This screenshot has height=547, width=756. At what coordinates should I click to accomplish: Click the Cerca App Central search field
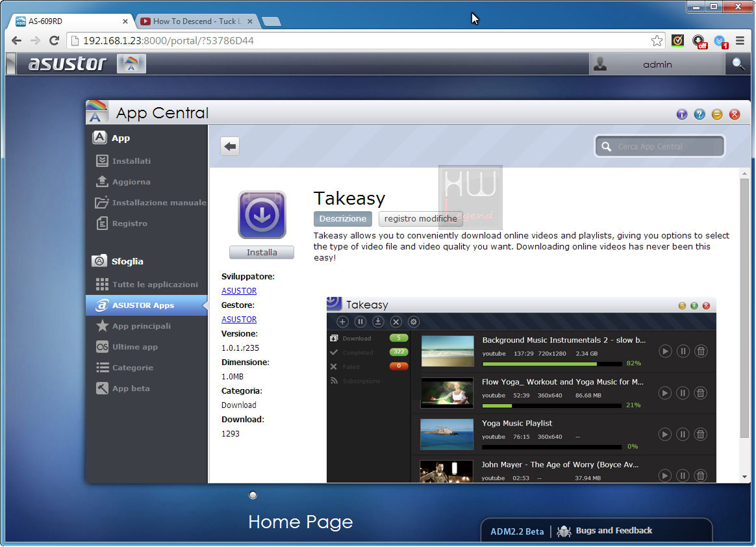(x=660, y=146)
